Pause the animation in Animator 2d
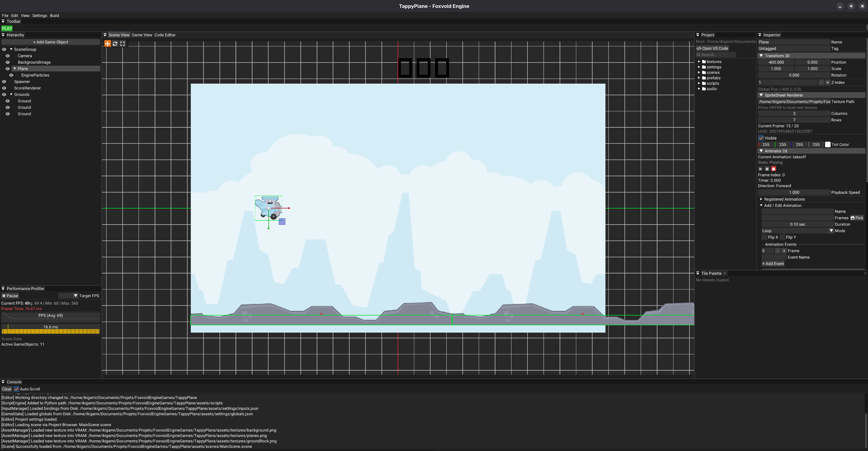Viewport: 868px width, 451px height. 767,169
